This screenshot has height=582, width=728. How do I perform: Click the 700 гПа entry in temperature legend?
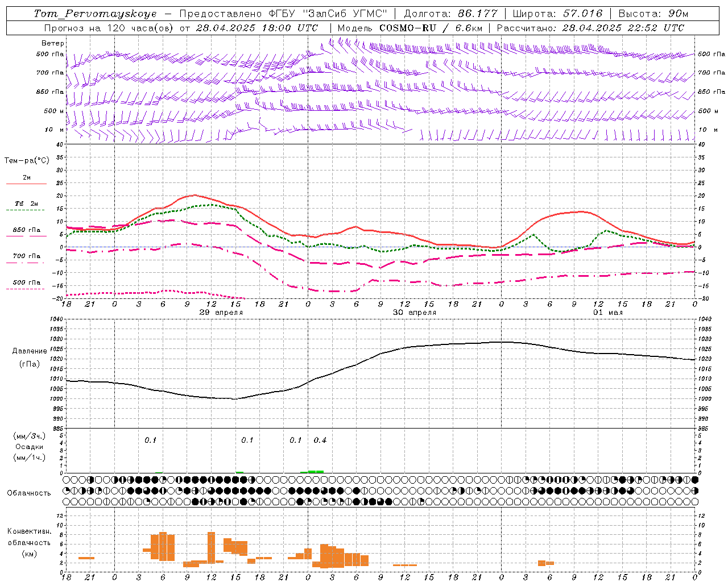(27, 256)
